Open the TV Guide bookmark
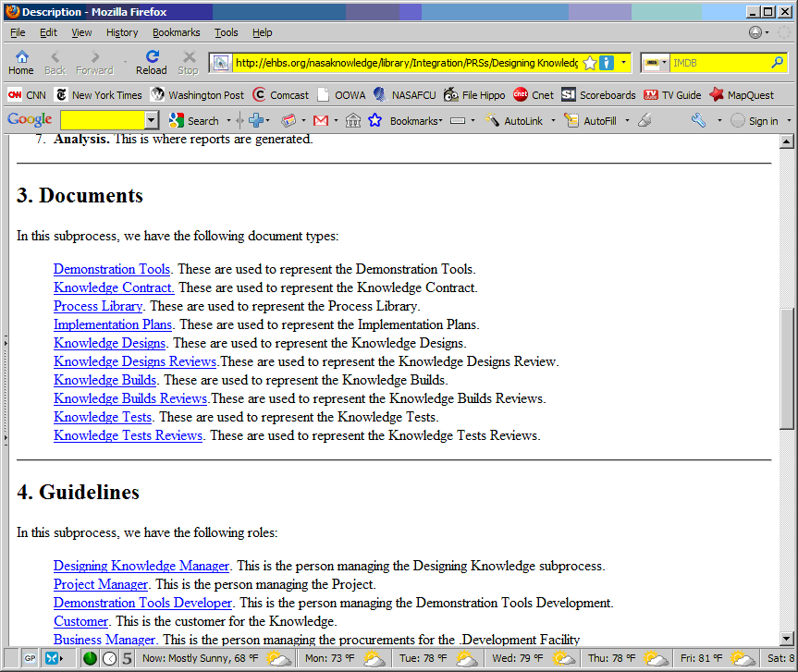798x672 pixels. click(672, 95)
